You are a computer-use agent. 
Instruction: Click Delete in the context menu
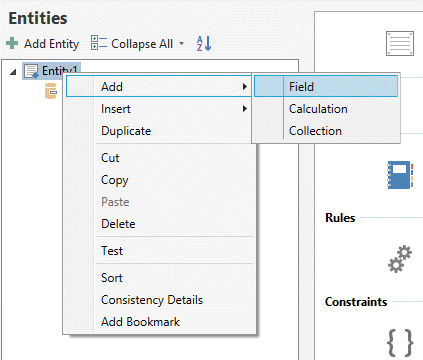point(118,224)
